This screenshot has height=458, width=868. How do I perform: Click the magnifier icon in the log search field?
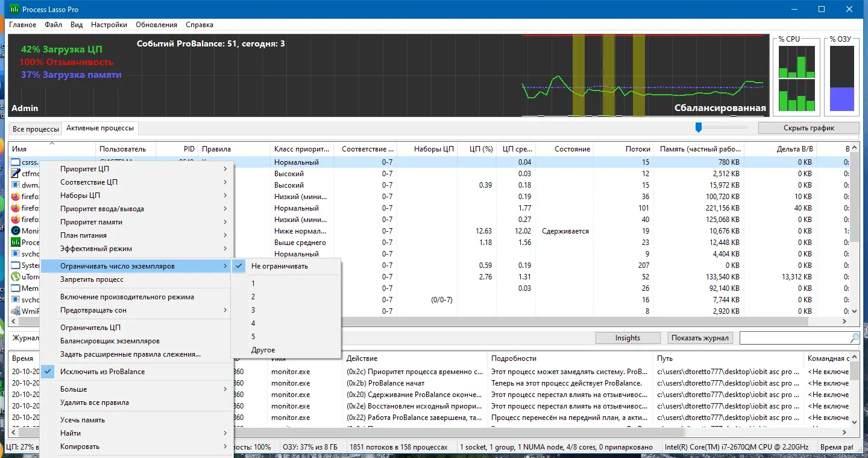(x=854, y=338)
